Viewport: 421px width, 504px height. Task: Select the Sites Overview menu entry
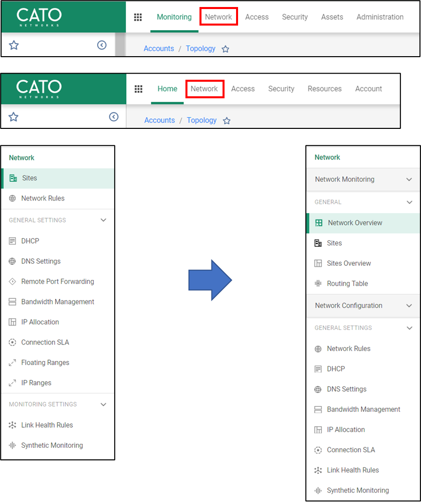coord(349,263)
